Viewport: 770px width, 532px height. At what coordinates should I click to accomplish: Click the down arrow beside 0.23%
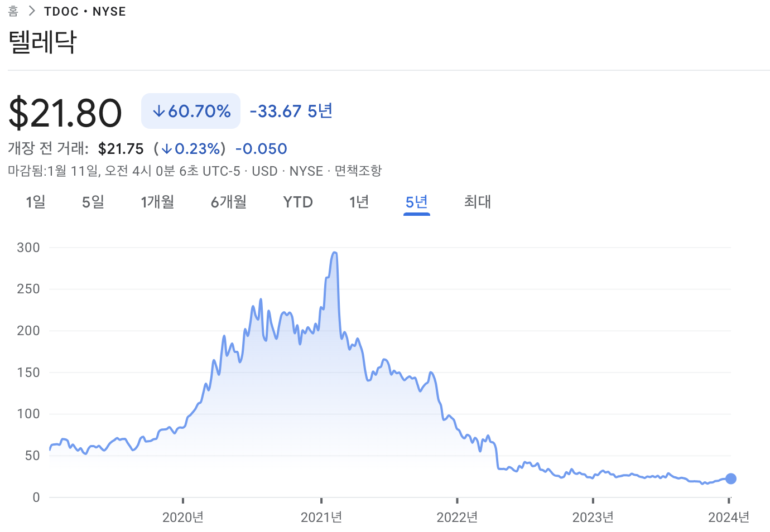point(167,148)
